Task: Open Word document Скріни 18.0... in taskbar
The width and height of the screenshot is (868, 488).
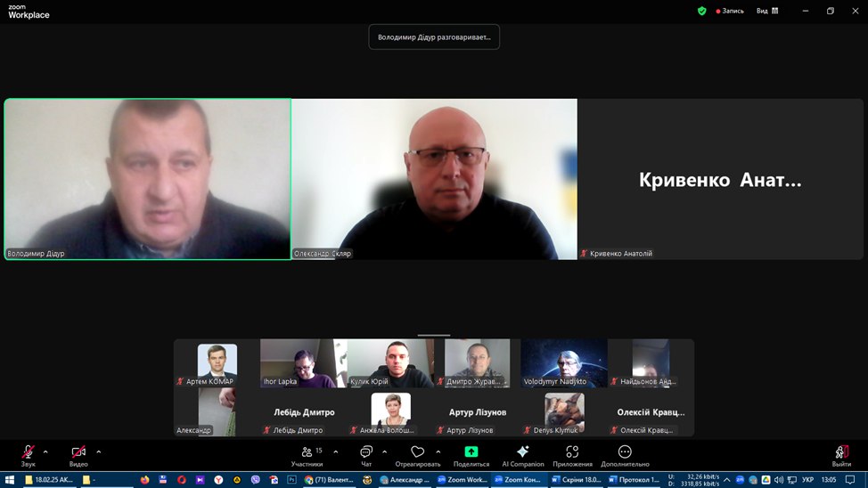Action: (x=577, y=480)
